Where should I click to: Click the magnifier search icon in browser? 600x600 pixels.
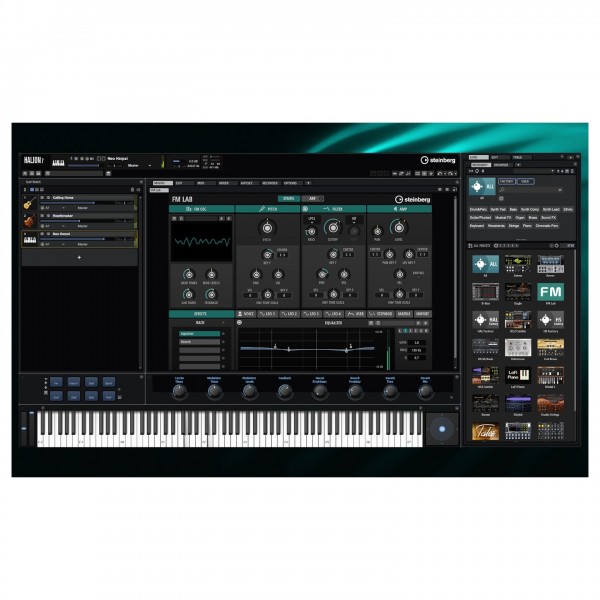502,190
